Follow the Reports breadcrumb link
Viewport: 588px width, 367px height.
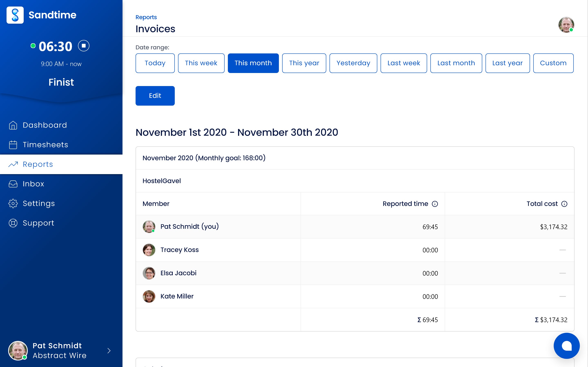pyautogui.click(x=146, y=17)
